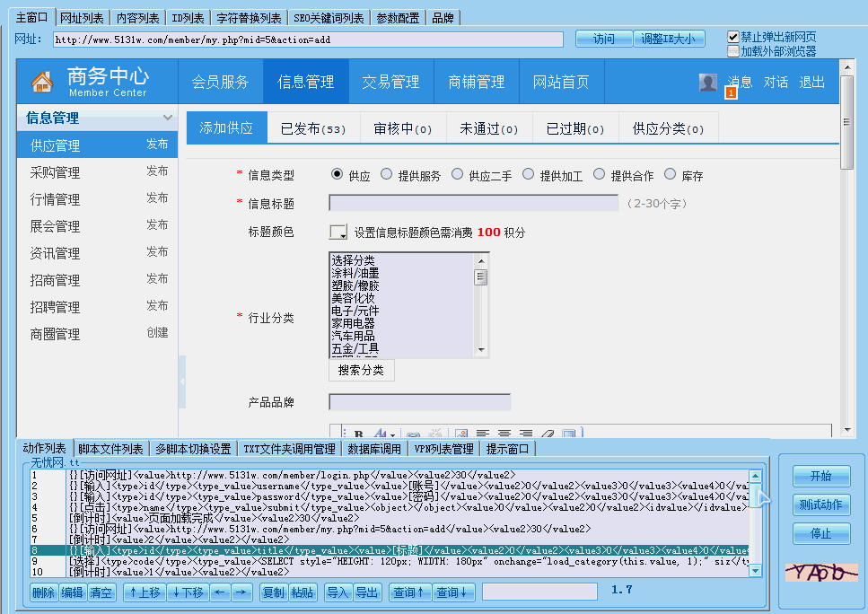868x614 pixels.
Task: Toggle bold in the editor toolbar
Action: pyautogui.click(x=359, y=434)
